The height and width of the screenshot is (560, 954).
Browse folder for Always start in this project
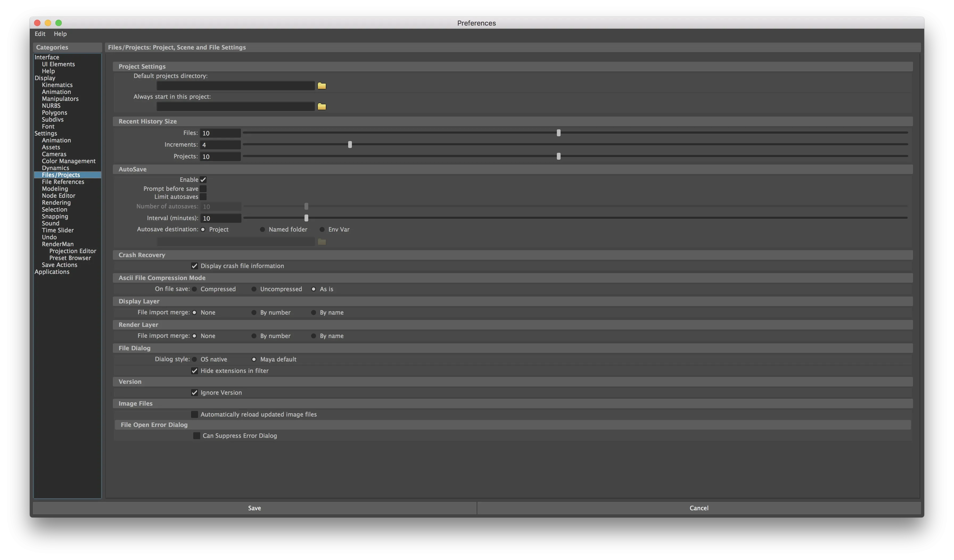click(x=321, y=107)
